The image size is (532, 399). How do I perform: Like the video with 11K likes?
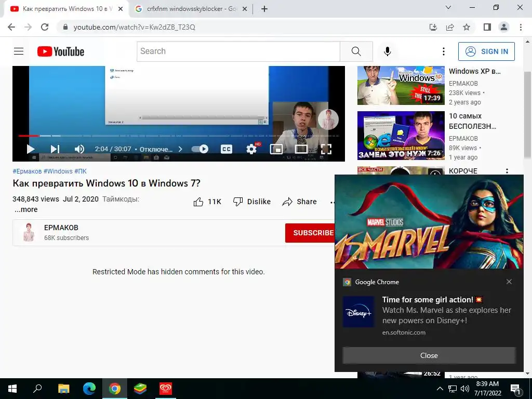(207, 202)
